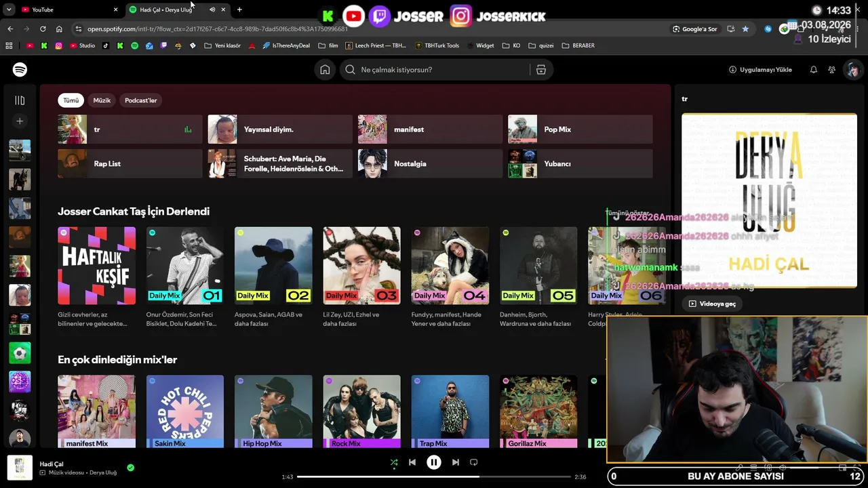
Task: Click the Google'a Sor lens button
Action: click(x=695, y=29)
